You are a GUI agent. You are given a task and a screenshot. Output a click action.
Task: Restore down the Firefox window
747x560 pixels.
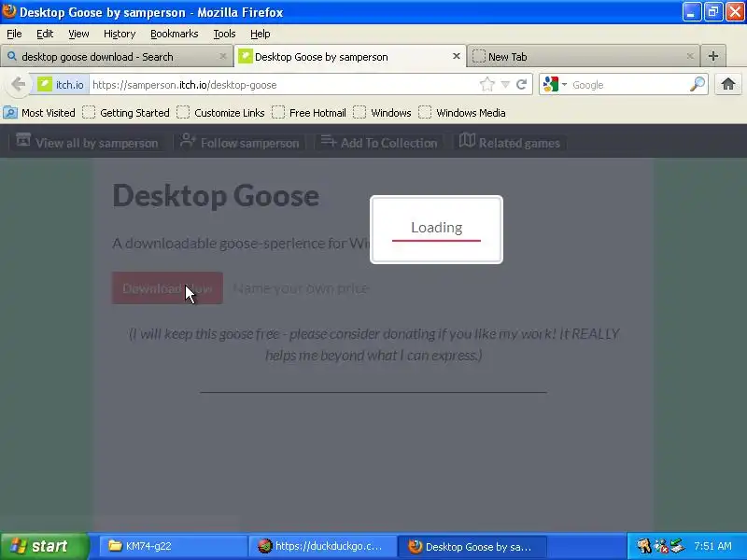click(x=712, y=12)
